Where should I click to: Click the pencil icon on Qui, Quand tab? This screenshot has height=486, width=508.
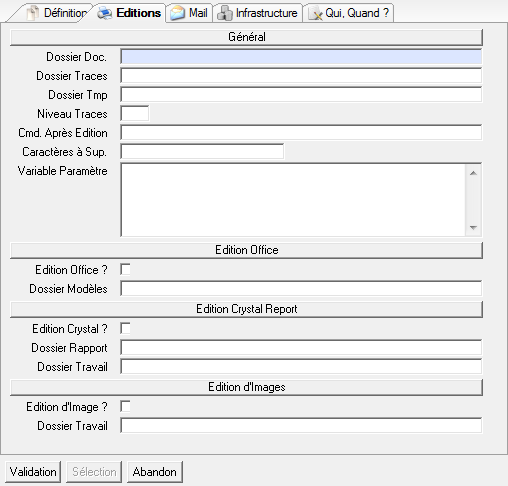tap(315, 13)
